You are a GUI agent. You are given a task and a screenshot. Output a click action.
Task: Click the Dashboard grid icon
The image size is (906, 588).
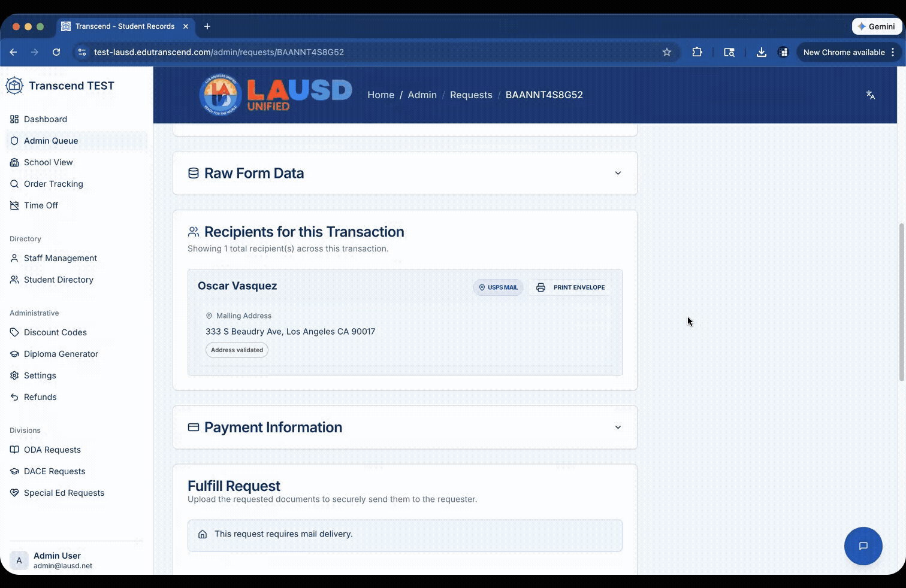tap(14, 119)
